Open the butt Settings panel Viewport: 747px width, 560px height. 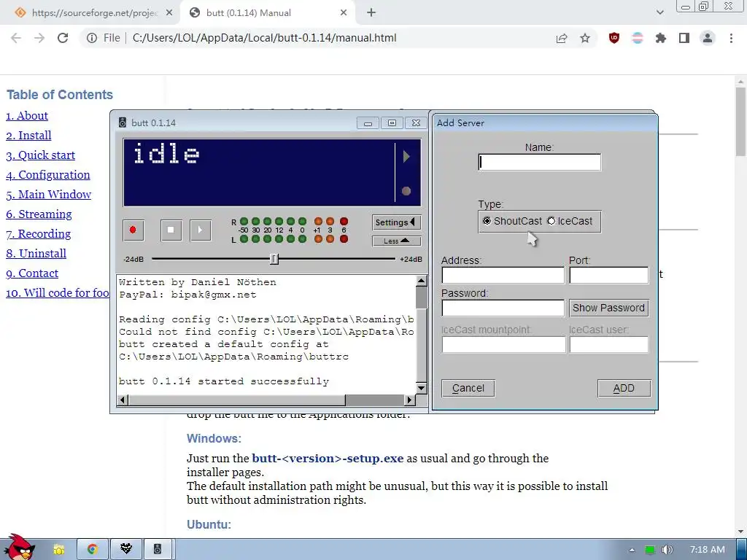point(396,222)
